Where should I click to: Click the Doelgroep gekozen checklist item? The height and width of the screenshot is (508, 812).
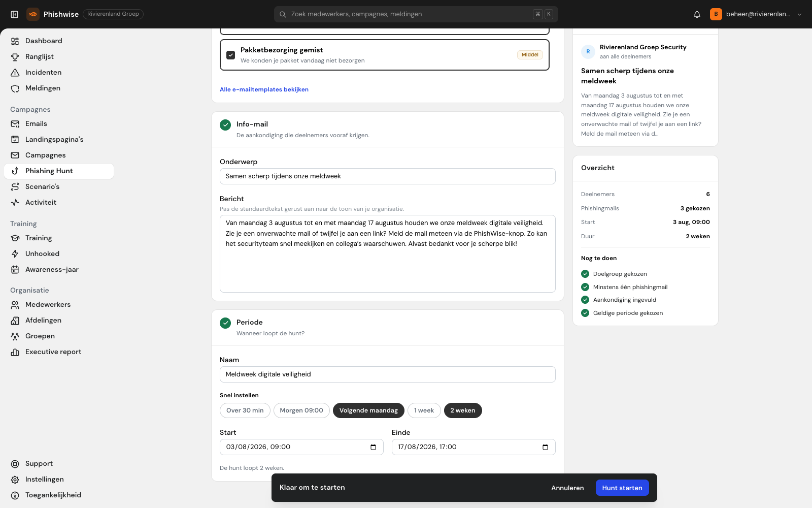click(x=614, y=274)
